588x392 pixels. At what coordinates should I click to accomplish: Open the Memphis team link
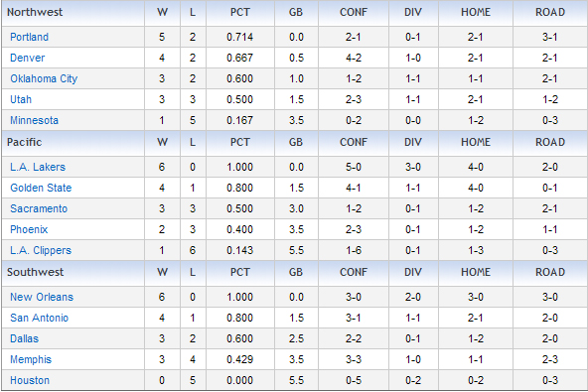tap(31, 360)
